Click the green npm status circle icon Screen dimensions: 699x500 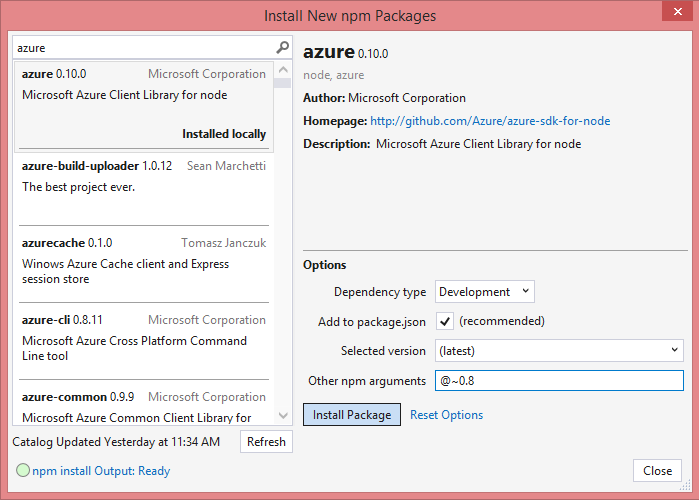[23, 470]
